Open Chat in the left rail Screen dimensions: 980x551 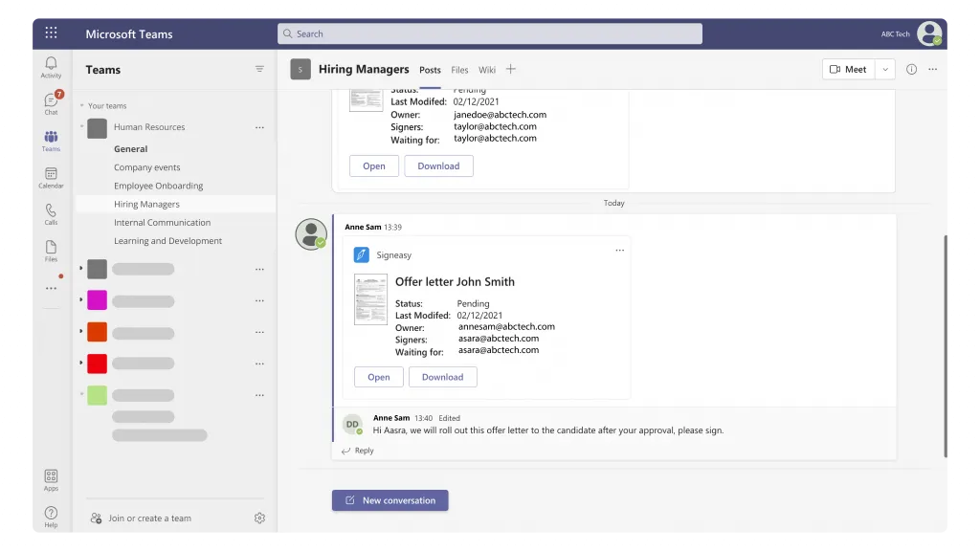[52, 103]
